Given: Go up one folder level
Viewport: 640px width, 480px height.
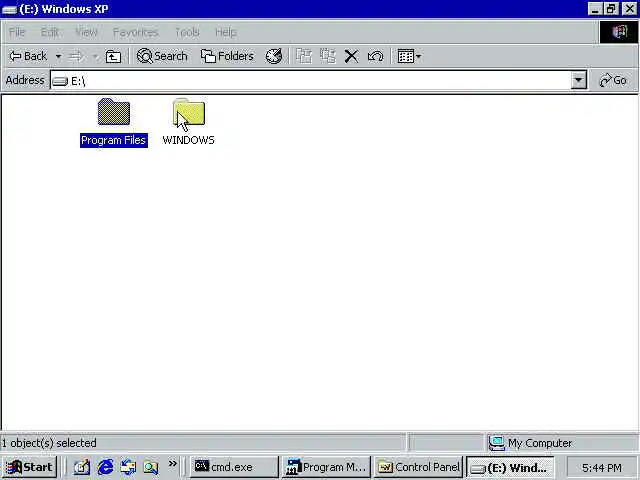Looking at the screenshot, I should pos(113,56).
